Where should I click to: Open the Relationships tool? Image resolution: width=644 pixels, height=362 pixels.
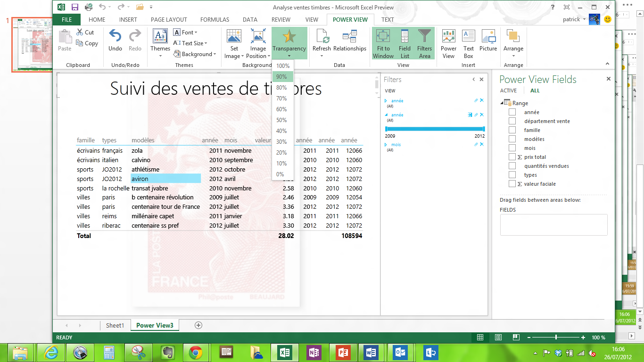point(349,36)
